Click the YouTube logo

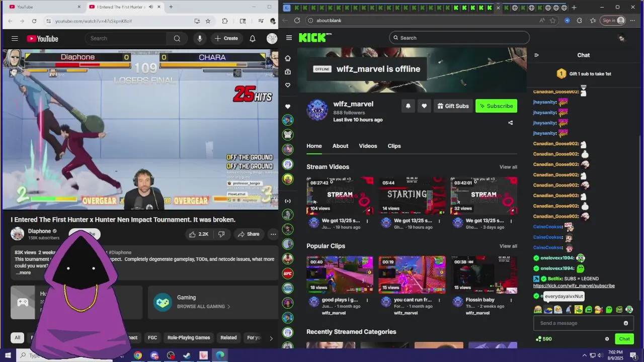[x=43, y=39]
